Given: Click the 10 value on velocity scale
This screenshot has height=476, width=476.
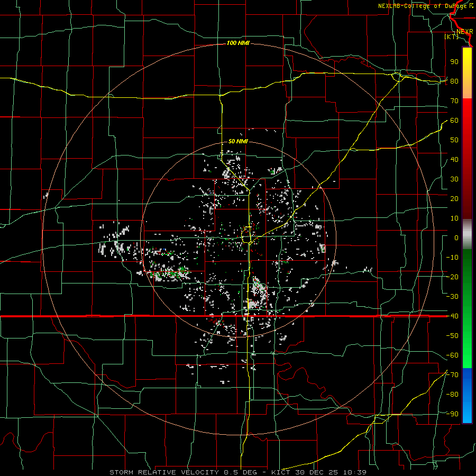Looking at the screenshot, I should (454, 218).
